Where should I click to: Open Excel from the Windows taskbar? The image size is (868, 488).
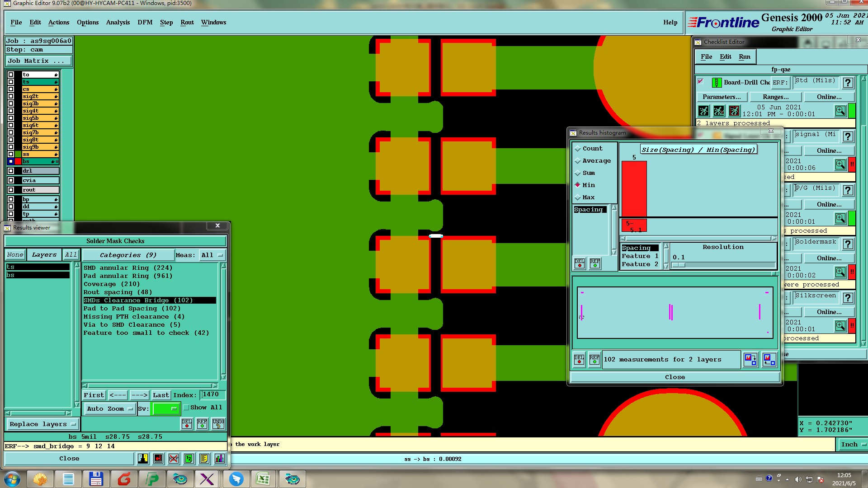(263, 479)
